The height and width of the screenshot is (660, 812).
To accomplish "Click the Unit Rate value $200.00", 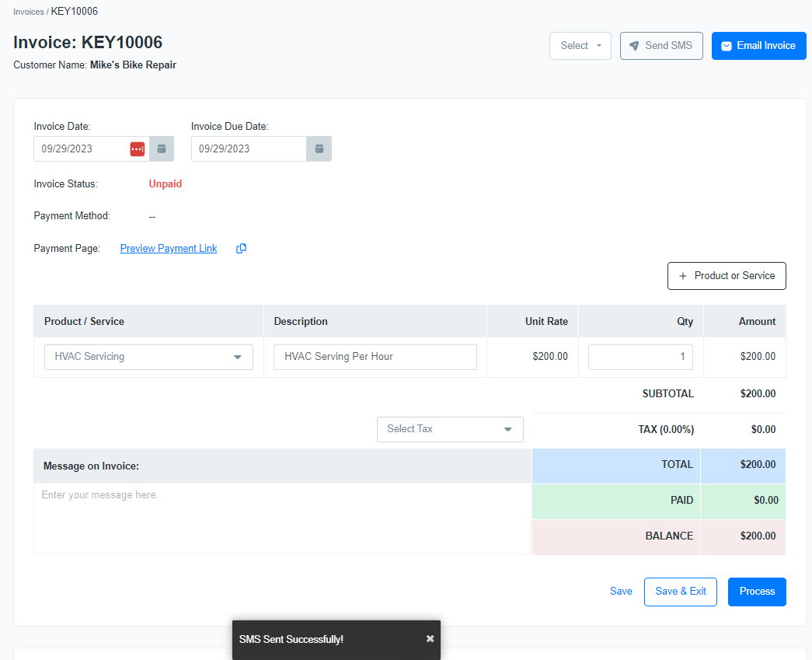I will (x=550, y=356).
